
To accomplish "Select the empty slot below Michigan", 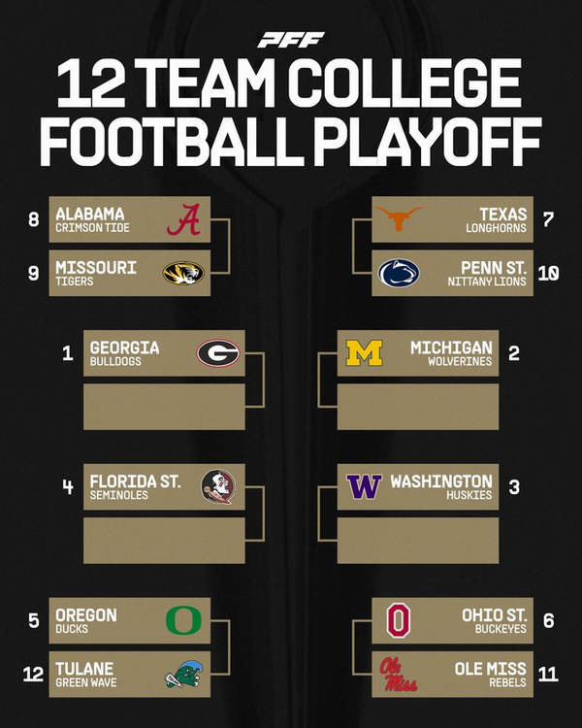I will pyautogui.click(x=417, y=407).
